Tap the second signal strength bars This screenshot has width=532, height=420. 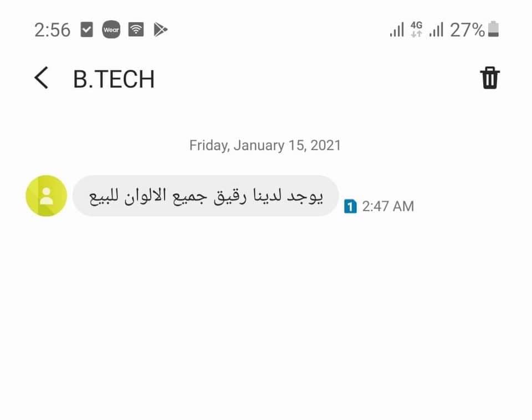tap(436, 29)
